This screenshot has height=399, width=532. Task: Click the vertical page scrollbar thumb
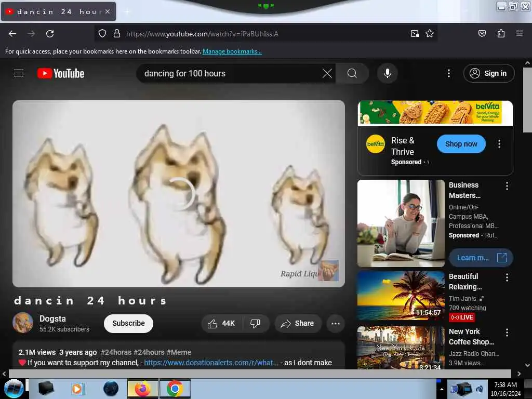(527, 100)
